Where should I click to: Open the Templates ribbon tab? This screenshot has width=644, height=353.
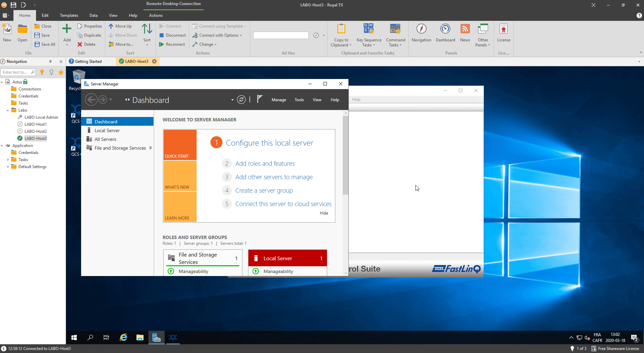[69, 15]
